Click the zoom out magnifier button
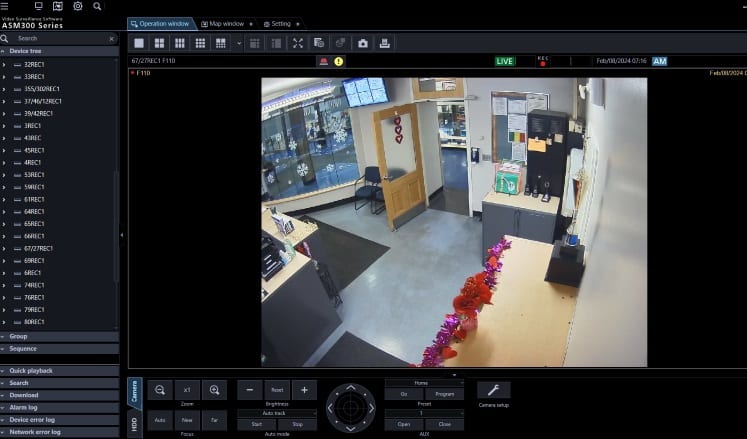The width and height of the screenshot is (747, 439). (x=160, y=390)
